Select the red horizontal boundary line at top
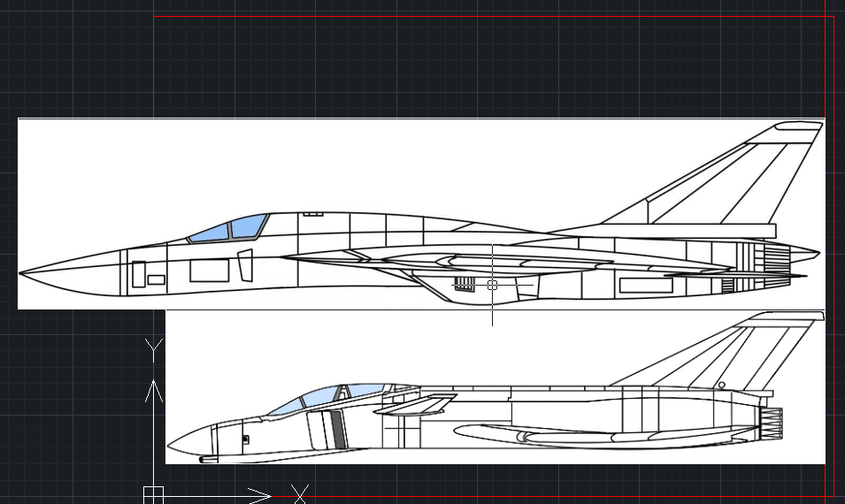Screen dimensions: 845x504 point(487,16)
